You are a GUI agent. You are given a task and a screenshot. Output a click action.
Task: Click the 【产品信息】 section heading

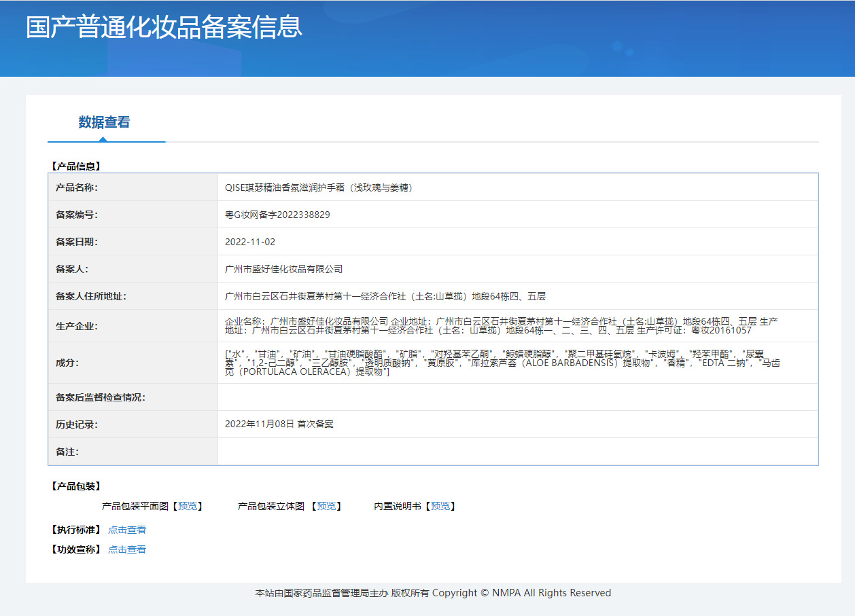pos(75,166)
